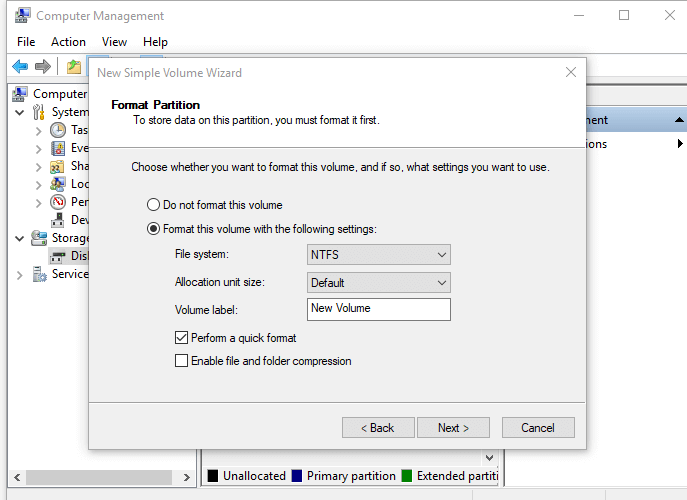Select the Disk Management icon in tree
This screenshot has width=687, height=500.
(58, 256)
